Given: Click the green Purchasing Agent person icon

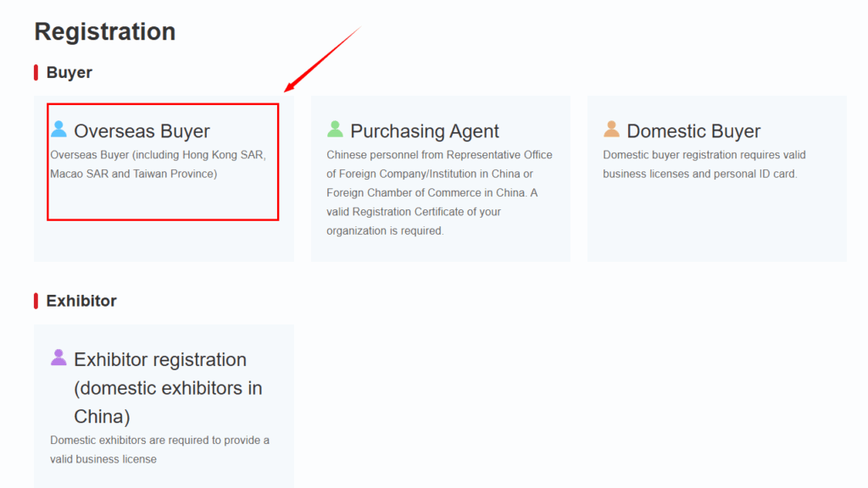Looking at the screenshot, I should (x=335, y=130).
